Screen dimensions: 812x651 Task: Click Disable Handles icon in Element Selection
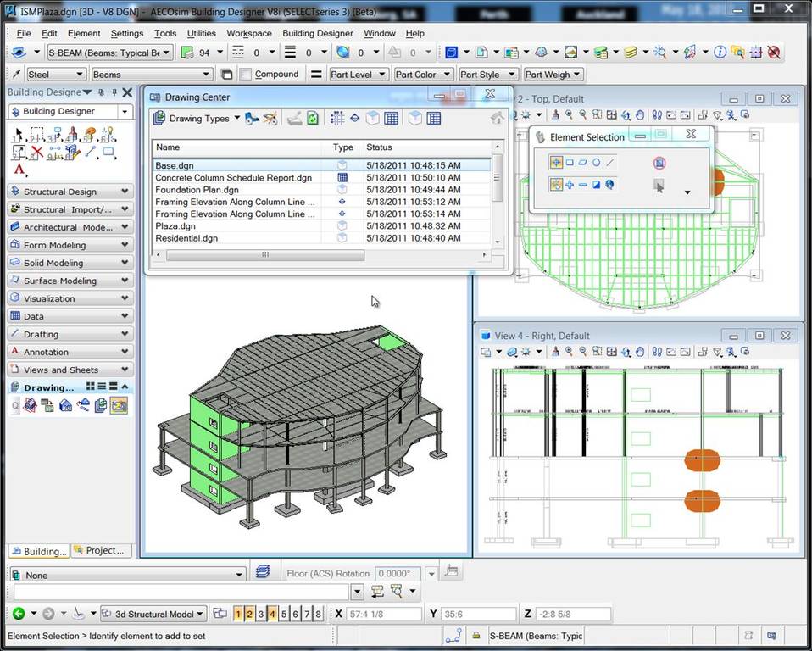(659, 163)
